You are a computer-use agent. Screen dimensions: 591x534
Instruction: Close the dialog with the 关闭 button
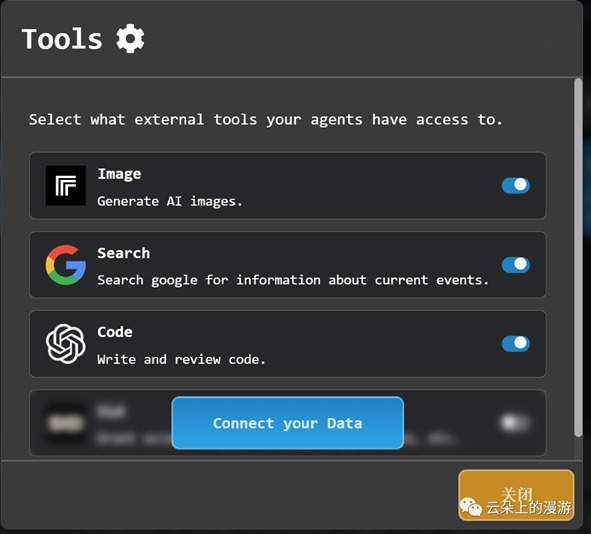point(516,495)
